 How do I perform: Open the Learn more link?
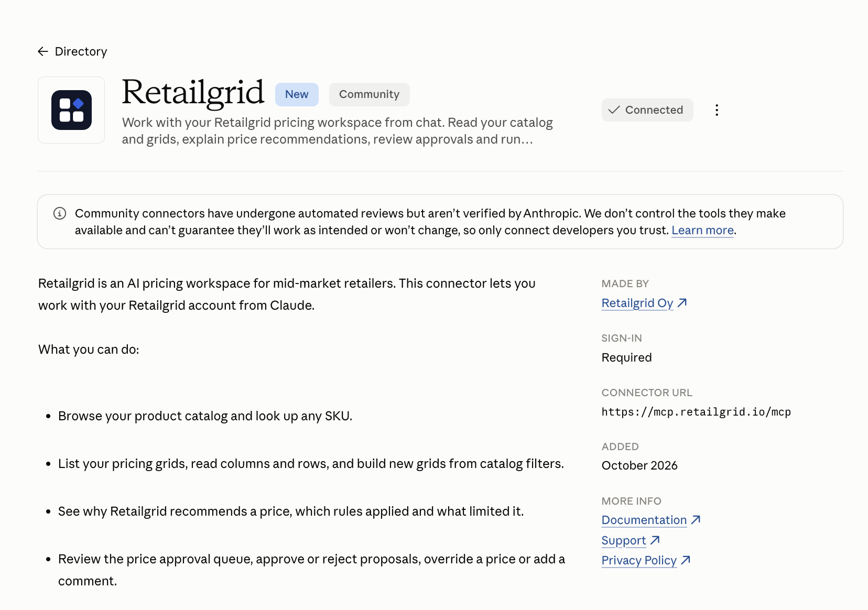702,231
